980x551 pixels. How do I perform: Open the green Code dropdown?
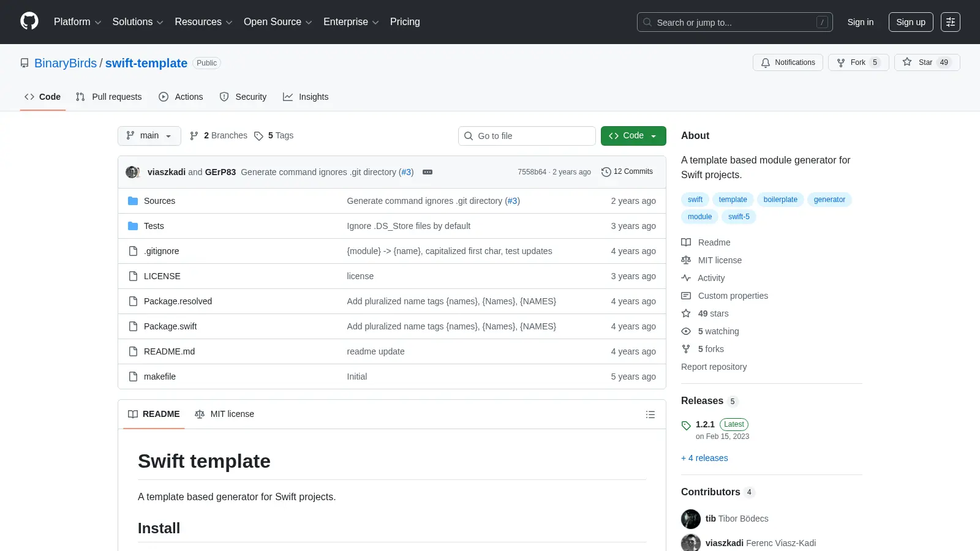(633, 136)
